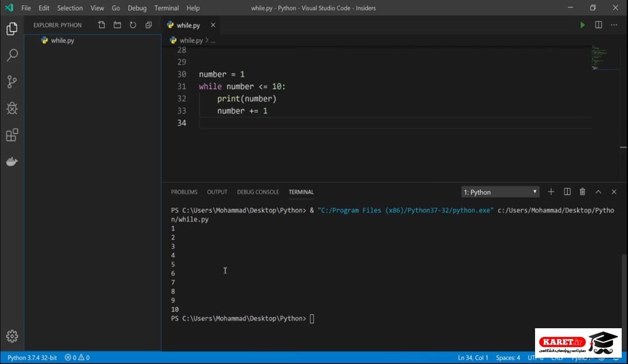Open the errors and warnings status indicator
Image resolution: width=628 pixels, height=364 pixels.
pos(77,358)
